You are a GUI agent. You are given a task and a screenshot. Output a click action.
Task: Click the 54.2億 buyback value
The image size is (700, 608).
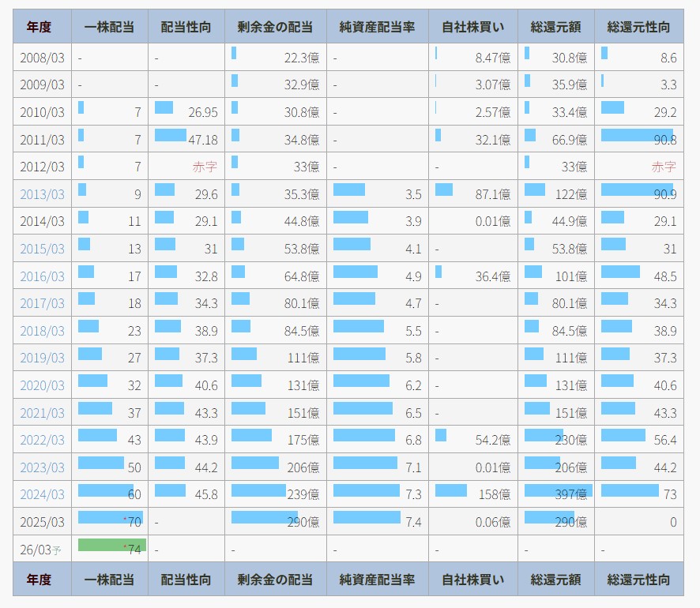(493, 441)
